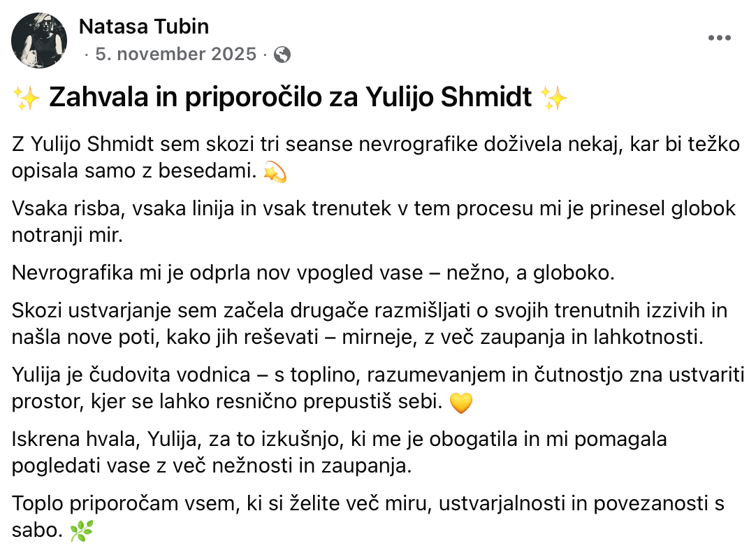Click the herb emoji at the post's end

[82, 531]
